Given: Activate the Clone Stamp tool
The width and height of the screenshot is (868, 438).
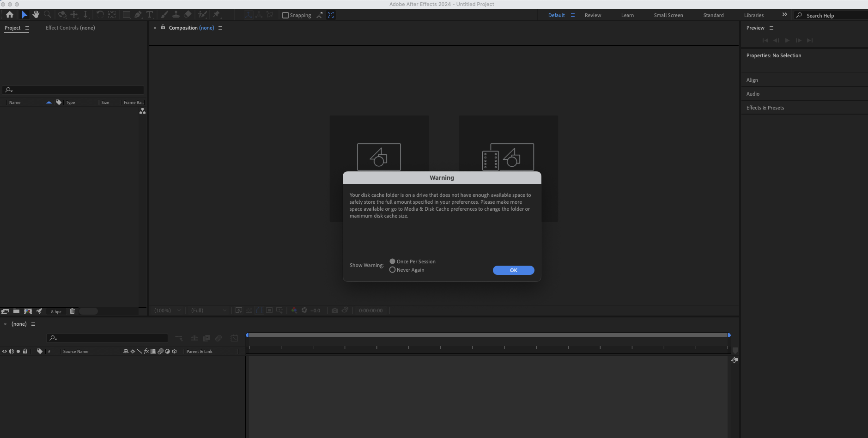Looking at the screenshot, I should [176, 14].
